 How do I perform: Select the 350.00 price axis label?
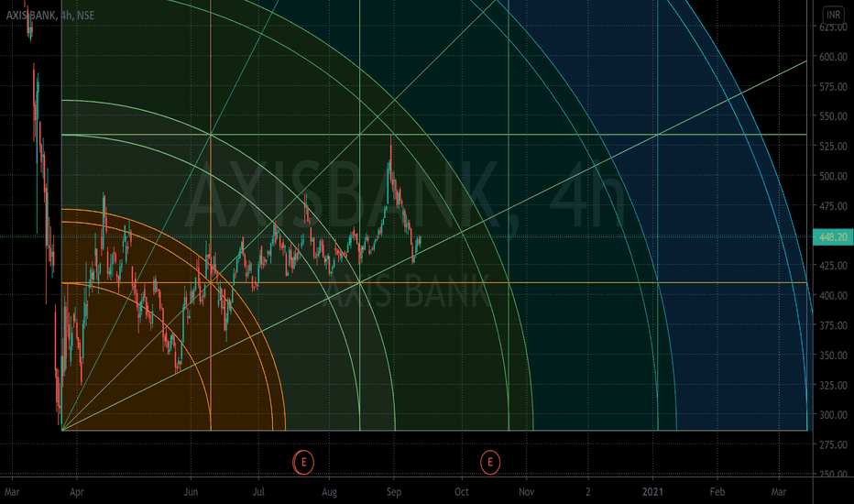(x=833, y=356)
